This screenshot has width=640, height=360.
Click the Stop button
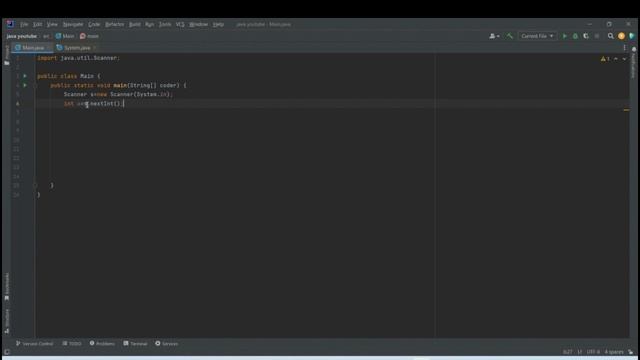click(597, 36)
